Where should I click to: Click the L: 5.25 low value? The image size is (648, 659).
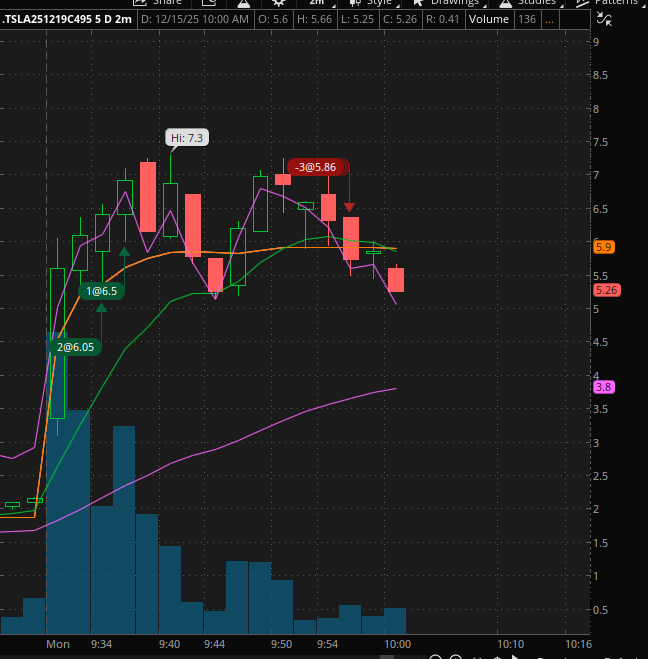coord(357,19)
